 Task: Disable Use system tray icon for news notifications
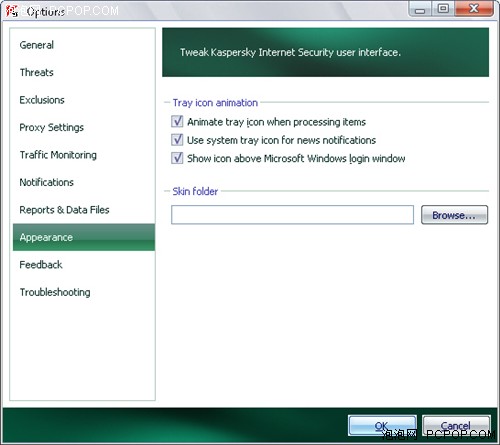click(177, 140)
